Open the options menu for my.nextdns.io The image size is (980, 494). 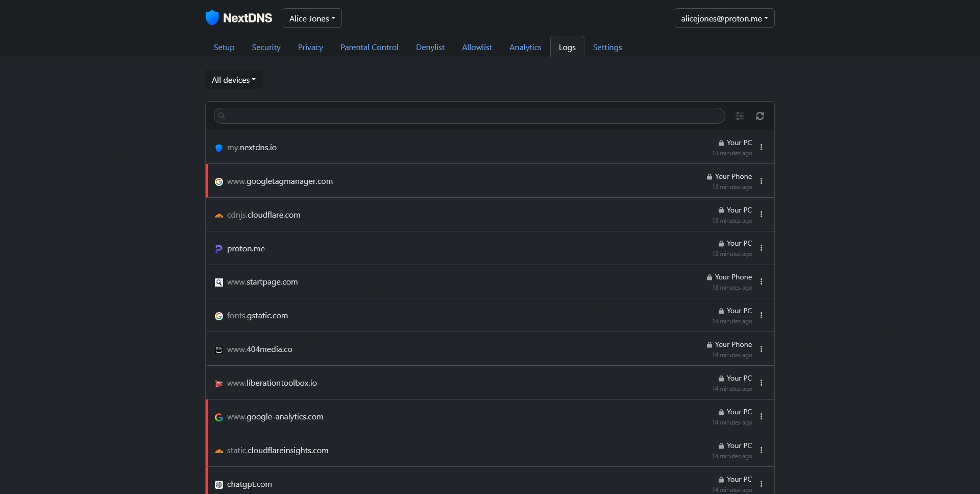click(x=761, y=147)
